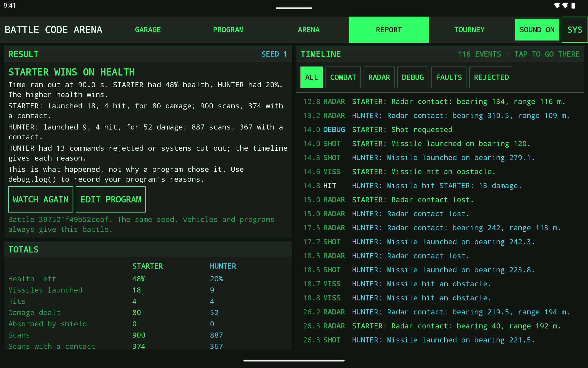Screen dimensions: 588x368
Task: Open the TOURNEY tab
Action: tap(469, 30)
